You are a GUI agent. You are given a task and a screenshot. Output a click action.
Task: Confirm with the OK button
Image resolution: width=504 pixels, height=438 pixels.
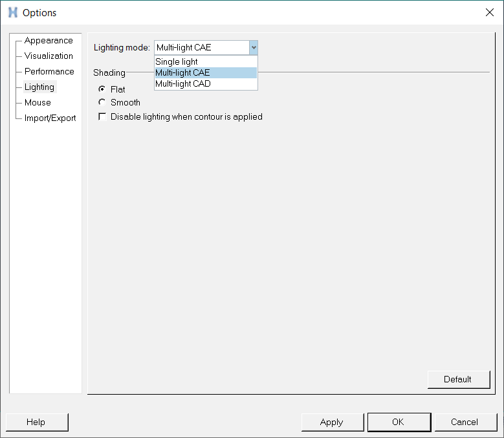click(399, 422)
